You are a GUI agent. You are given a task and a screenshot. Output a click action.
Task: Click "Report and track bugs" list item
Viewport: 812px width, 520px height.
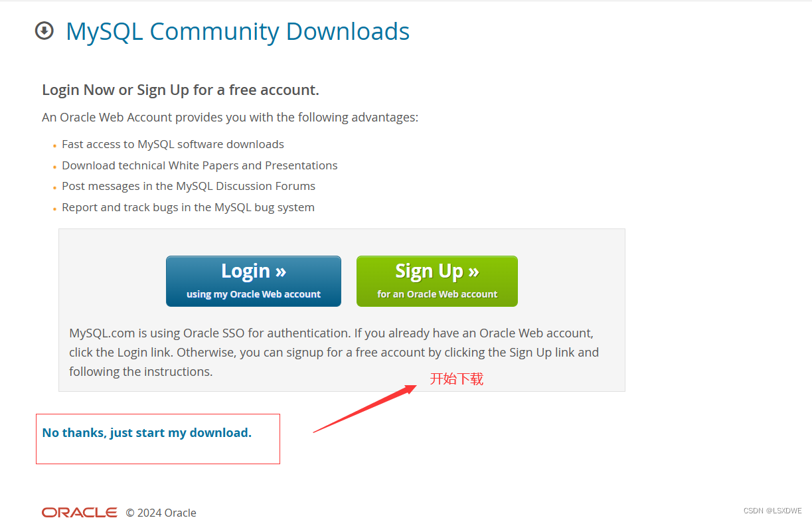pos(188,207)
